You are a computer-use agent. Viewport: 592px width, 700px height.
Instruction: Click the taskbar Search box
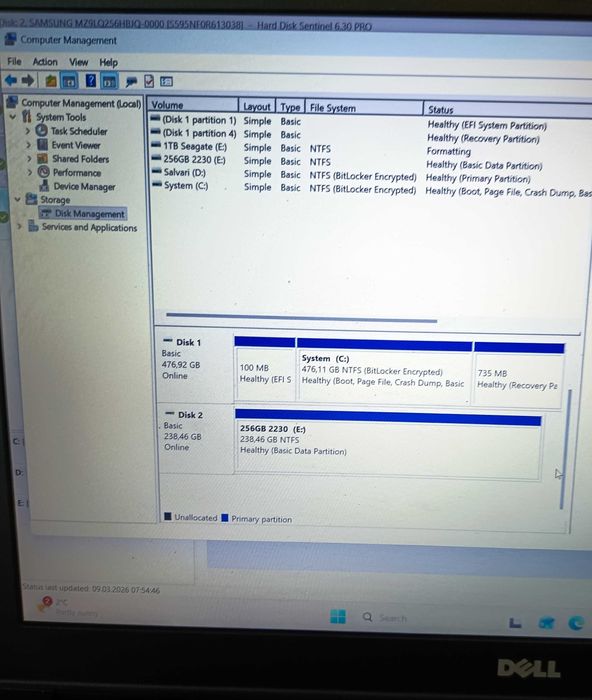coord(385,617)
